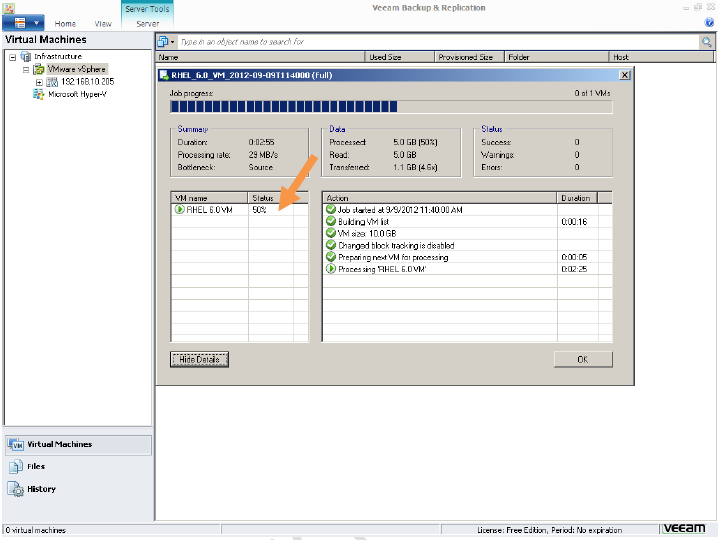
Task: Focus the object name search field
Action: 438,42
